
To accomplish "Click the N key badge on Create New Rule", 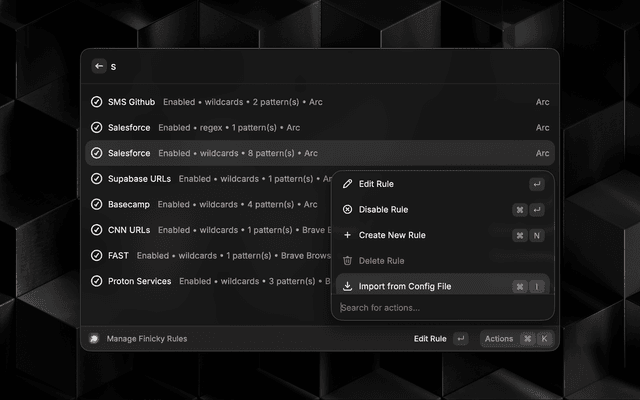I will click(x=537, y=236).
